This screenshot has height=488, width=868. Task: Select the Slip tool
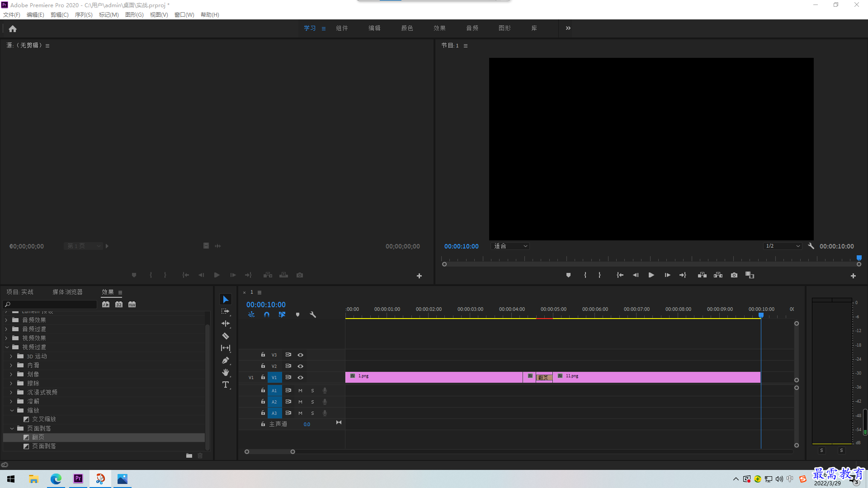click(x=226, y=348)
